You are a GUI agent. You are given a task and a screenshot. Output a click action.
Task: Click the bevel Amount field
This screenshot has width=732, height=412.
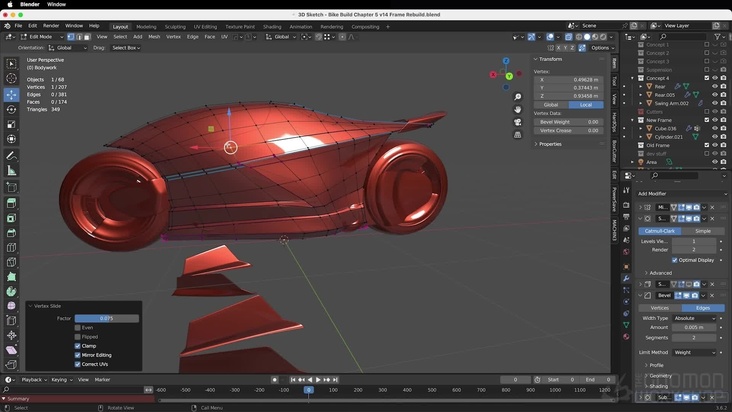click(694, 328)
